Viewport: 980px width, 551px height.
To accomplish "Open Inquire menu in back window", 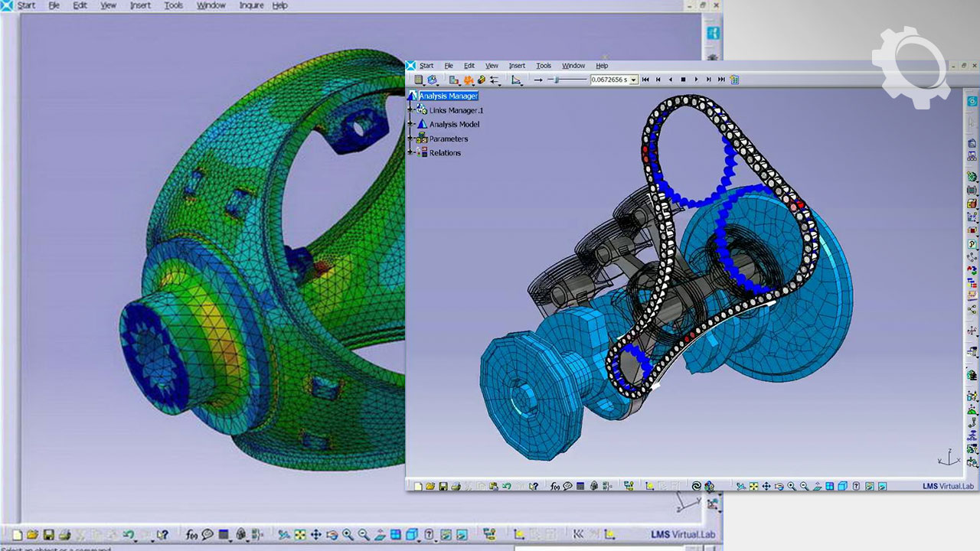I will [251, 5].
